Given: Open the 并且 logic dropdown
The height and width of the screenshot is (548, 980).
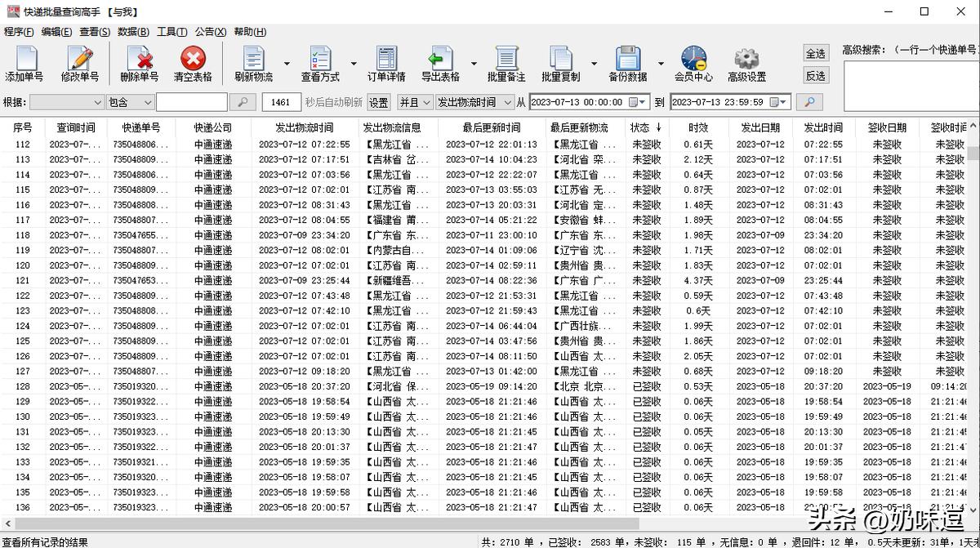Looking at the screenshot, I should [414, 102].
